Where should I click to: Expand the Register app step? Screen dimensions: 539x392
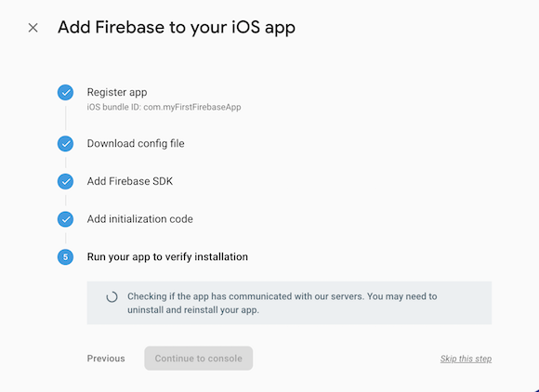coord(117,92)
